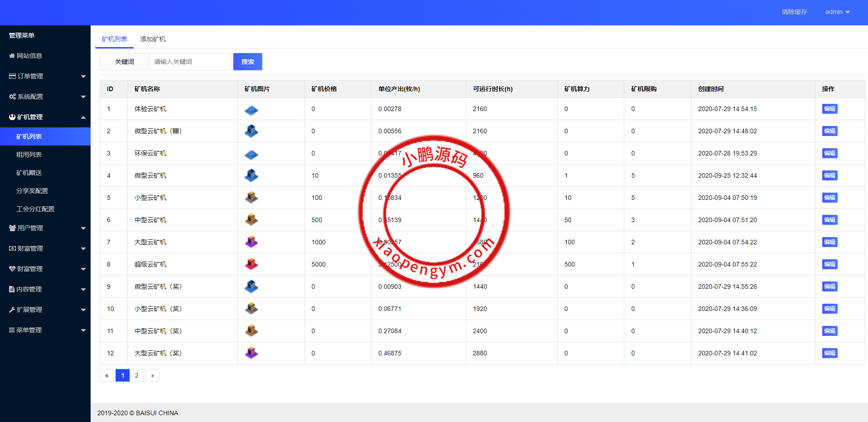The height and width of the screenshot is (422, 868).
Task: Click the home icon beside 网站信息
Action: pyautogui.click(x=12, y=56)
